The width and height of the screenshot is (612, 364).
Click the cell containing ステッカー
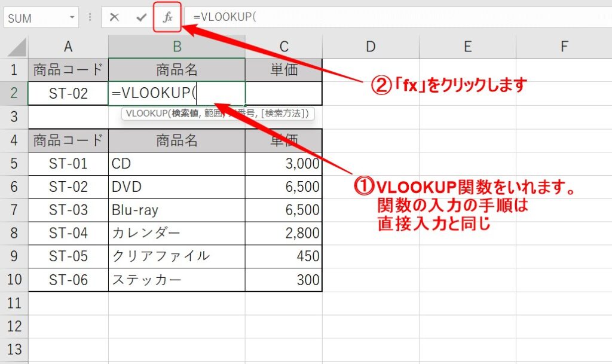176,280
